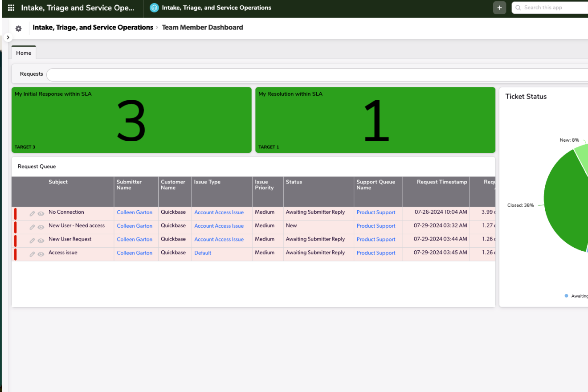Screen dimensions: 588x392
Task: View the No Connection record via eye icon
Action: (41, 214)
